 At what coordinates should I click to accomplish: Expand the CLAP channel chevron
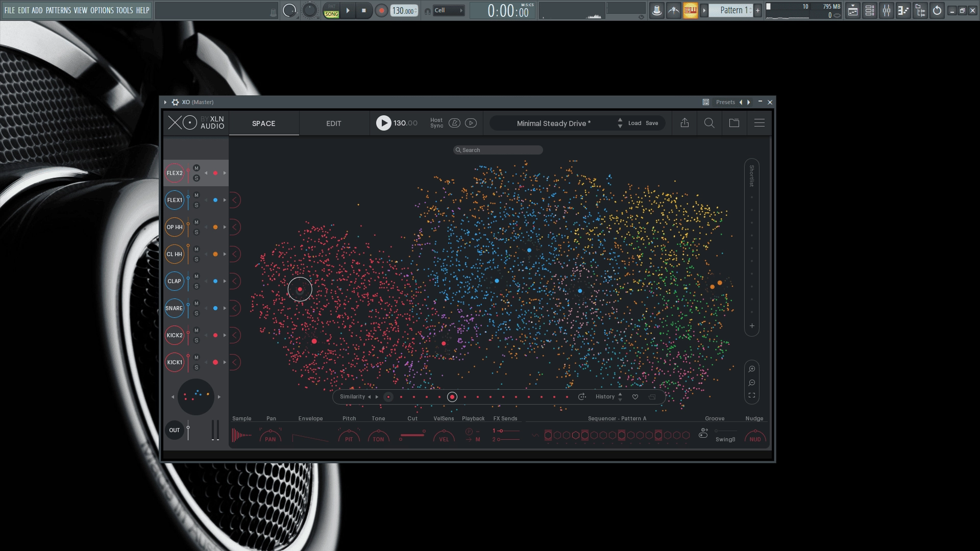coord(235,281)
